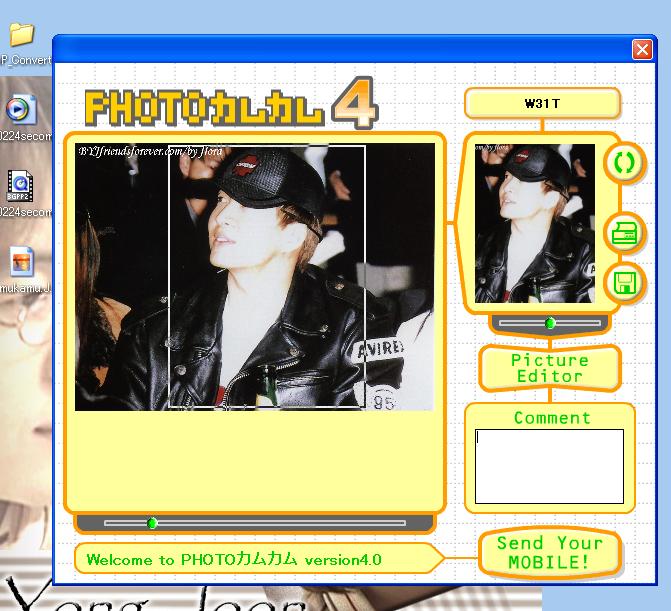671x611 pixels.
Task: Click inside the white crop frame on the main photo
Action: [266, 276]
